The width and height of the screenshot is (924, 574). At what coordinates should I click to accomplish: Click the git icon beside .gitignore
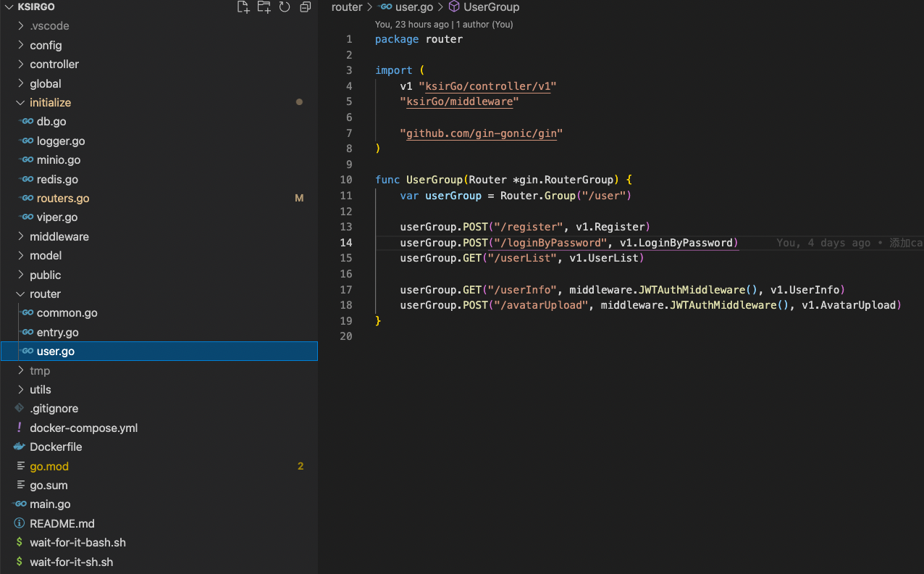pyautogui.click(x=20, y=408)
